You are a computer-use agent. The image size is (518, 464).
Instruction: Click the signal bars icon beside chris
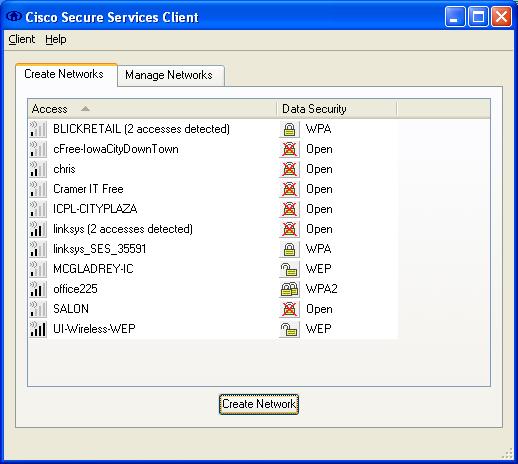[38, 169]
